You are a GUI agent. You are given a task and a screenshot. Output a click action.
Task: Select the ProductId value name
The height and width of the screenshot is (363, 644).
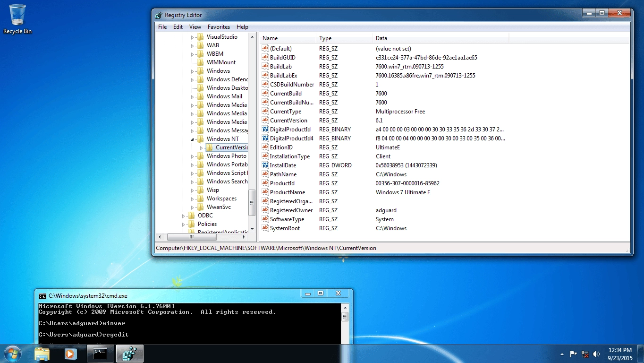tap(282, 183)
